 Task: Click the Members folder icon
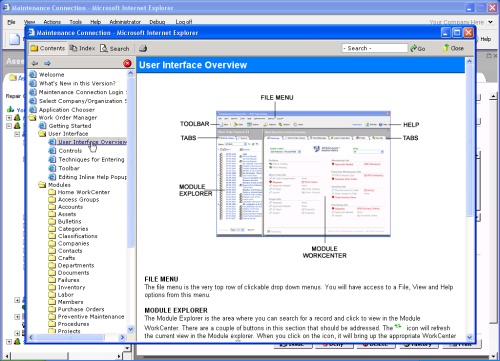point(52,302)
